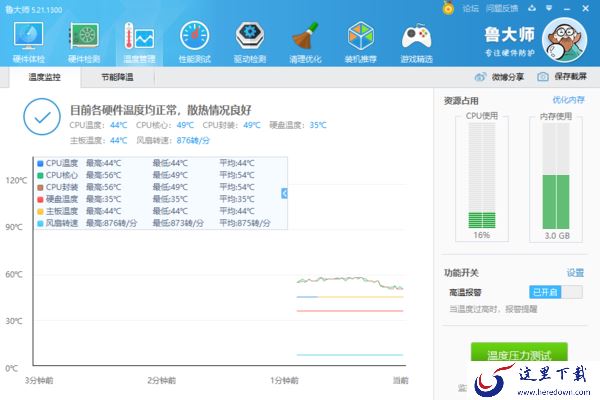Click the download-arrow icon in title bar
The image size is (600, 400).
[532, 8]
